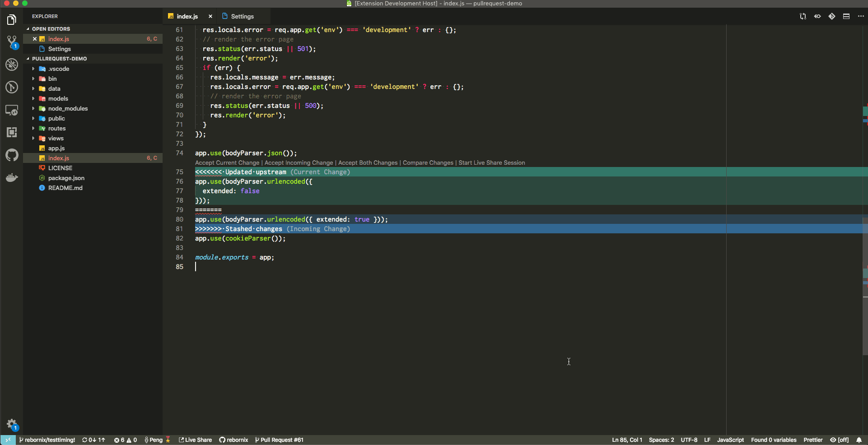
Task: Click Accept Incoming Change link
Action: tap(299, 162)
